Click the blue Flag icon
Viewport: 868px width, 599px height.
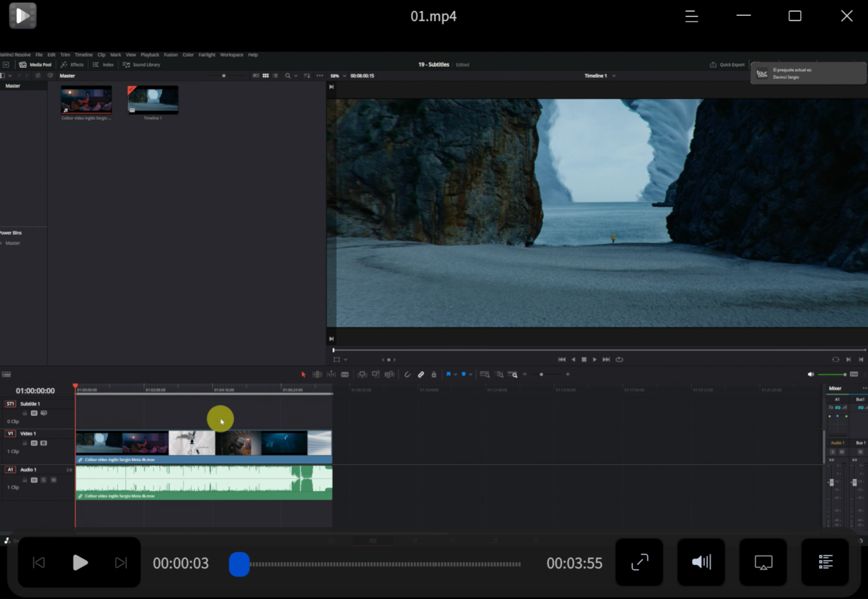click(x=448, y=374)
